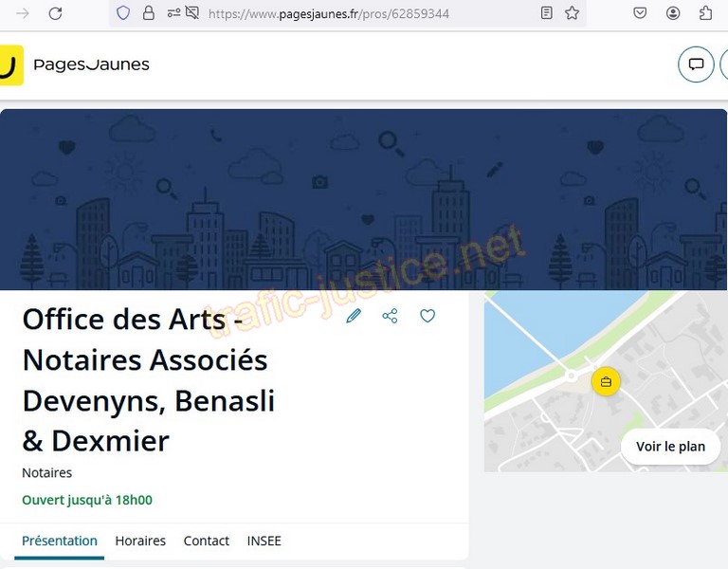Open the browser extensions puzzle icon
Viewport: 728px width, 569px height.
[x=705, y=13]
